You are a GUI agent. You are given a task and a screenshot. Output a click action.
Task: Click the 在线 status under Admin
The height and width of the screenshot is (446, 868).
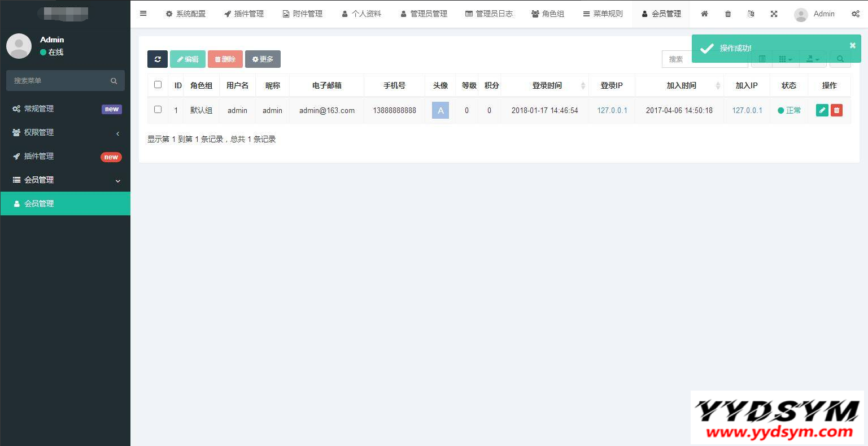[x=52, y=53]
